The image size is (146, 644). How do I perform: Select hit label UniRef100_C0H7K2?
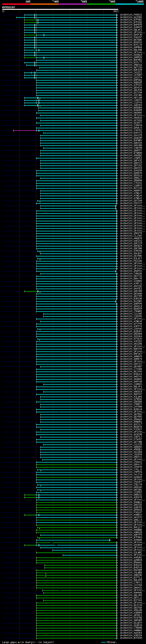click(x=131, y=130)
